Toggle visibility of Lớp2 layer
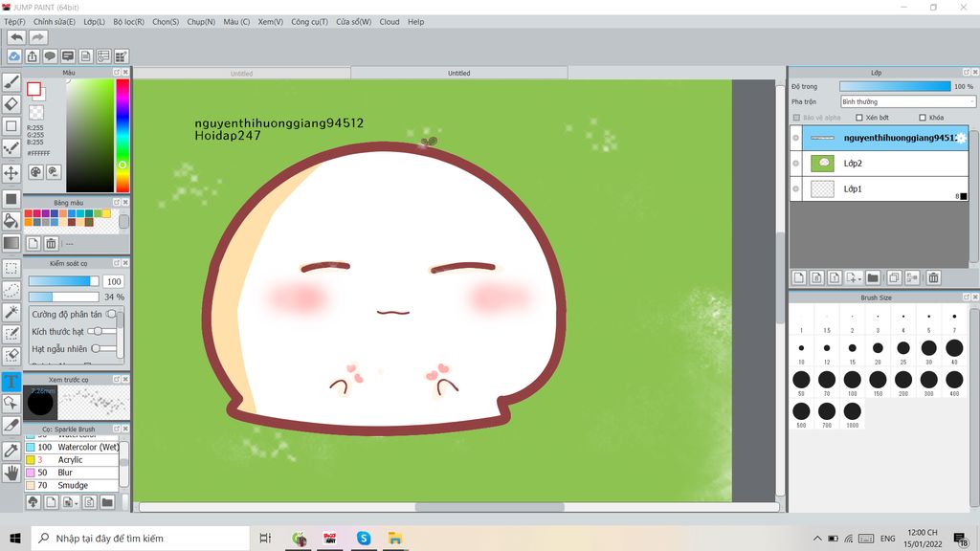 (x=795, y=163)
